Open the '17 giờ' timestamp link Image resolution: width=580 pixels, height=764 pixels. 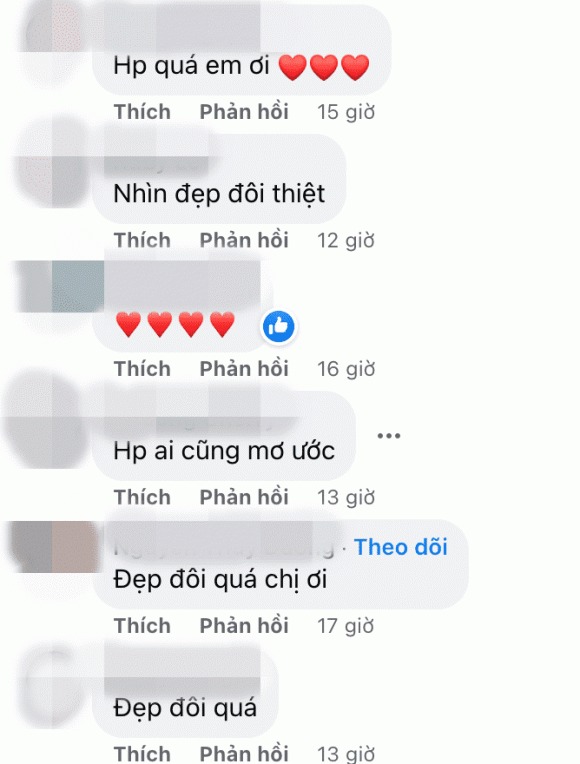click(x=346, y=626)
